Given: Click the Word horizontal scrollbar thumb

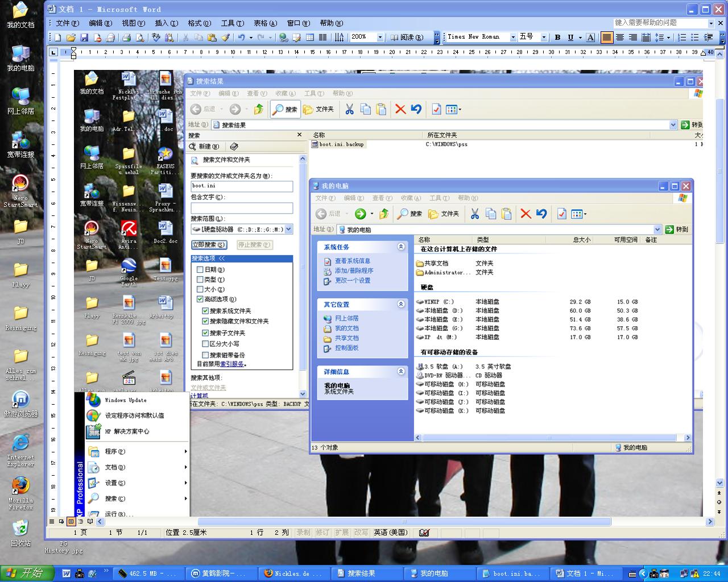Looking at the screenshot, I should tap(404, 521).
